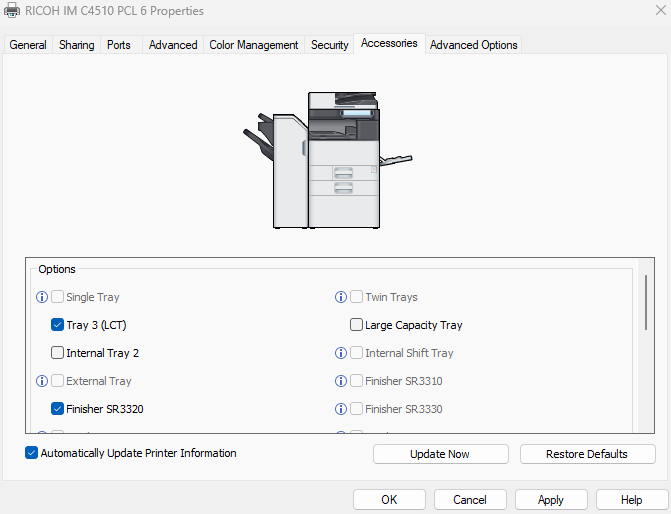The image size is (671, 514).
Task: Click the Finisher SR3310 checkbox
Action: click(356, 380)
